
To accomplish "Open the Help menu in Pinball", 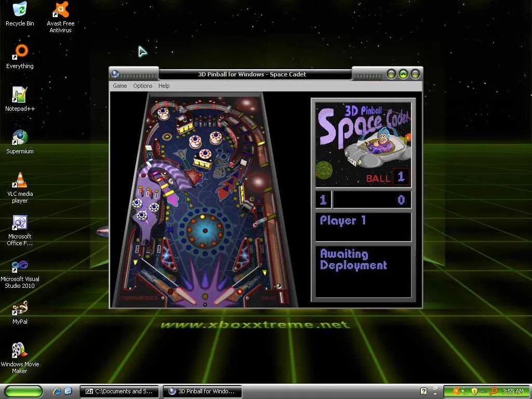I will 164,86.
